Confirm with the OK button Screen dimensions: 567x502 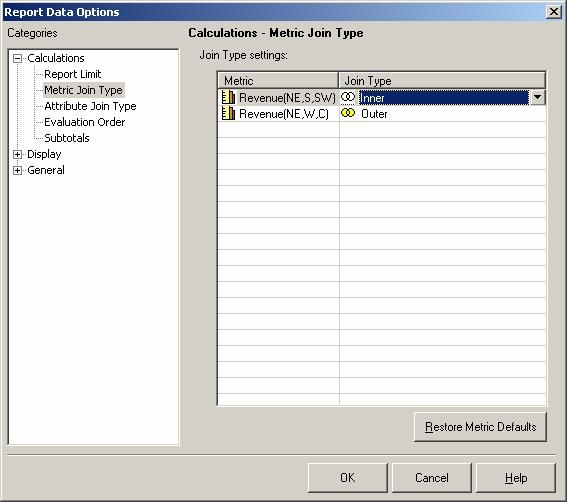pyautogui.click(x=348, y=478)
